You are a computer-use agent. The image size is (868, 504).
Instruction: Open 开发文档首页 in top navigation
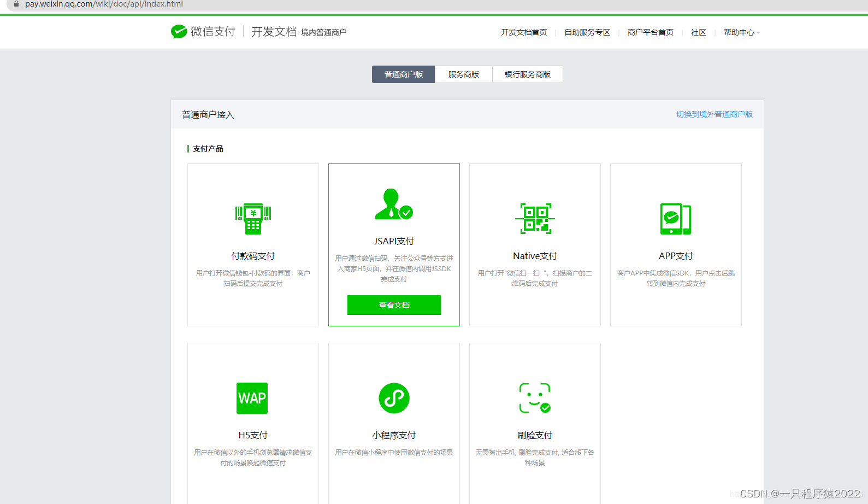(524, 32)
